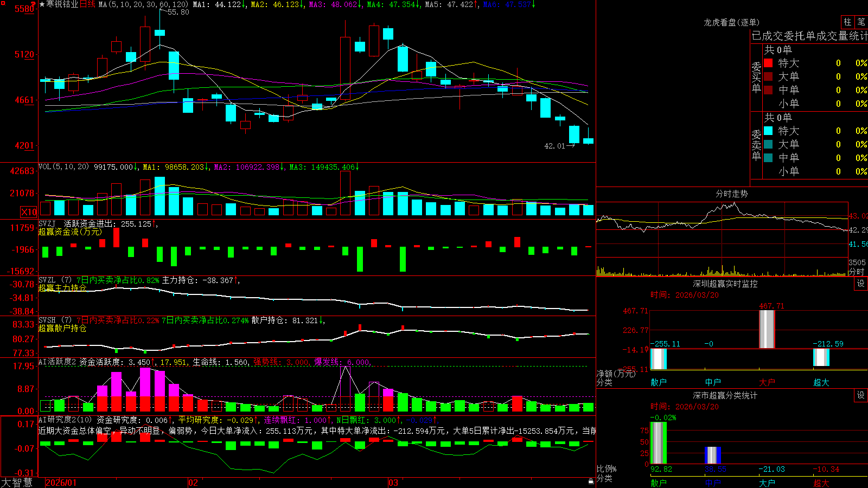Click the 大智慧 logo in bottom-left corner
This screenshot has height=488, width=868.
click(x=17, y=482)
